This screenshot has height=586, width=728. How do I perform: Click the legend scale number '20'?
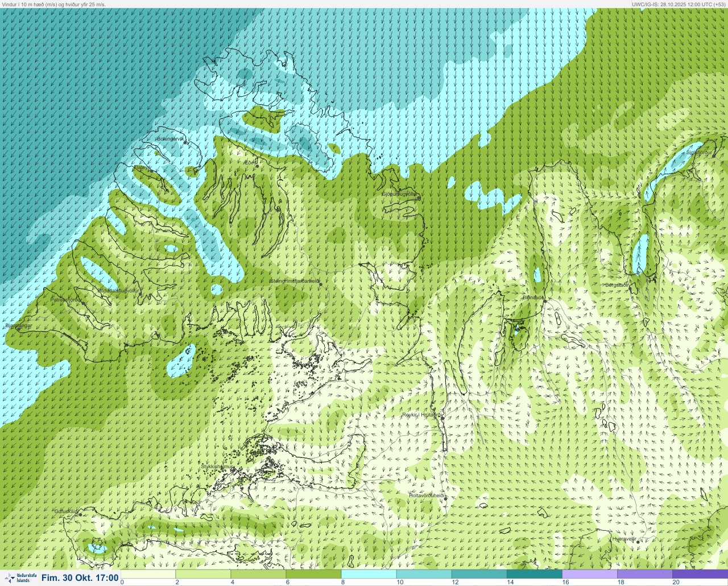(x=676, y=582)
